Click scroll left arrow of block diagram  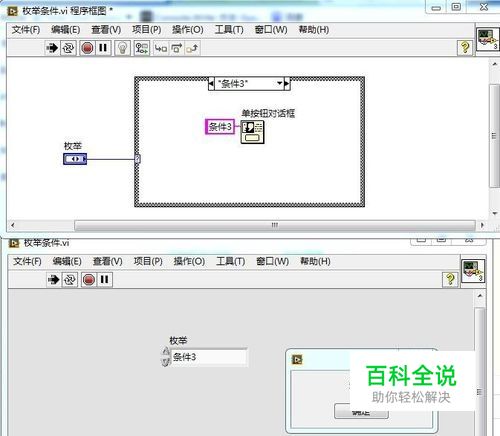pos(12,225)
